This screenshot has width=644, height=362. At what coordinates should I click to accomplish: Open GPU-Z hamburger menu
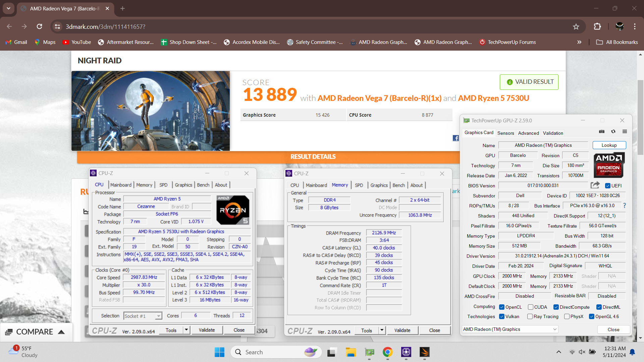click(625, 132)
